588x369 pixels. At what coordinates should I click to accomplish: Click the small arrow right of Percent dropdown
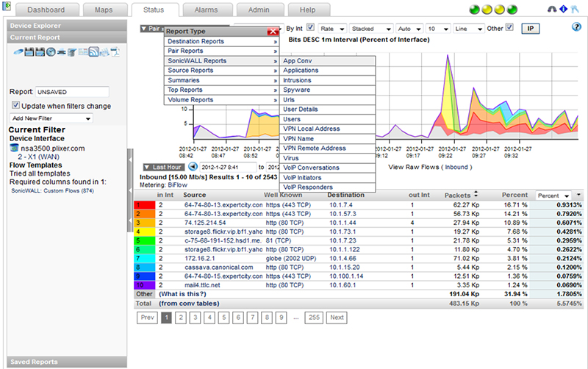pyautogui.click(x=578, y=195)
